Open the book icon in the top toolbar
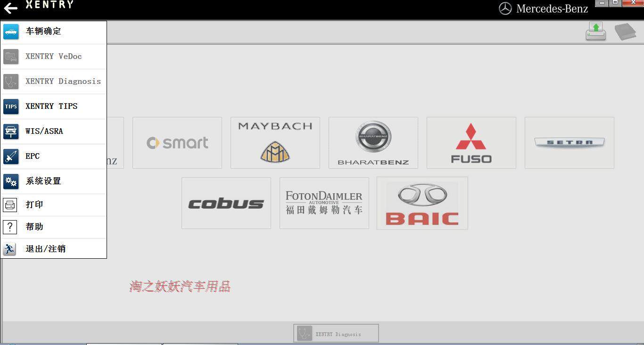The width and height of the screenshot is (644, 345). coord(626,32)
